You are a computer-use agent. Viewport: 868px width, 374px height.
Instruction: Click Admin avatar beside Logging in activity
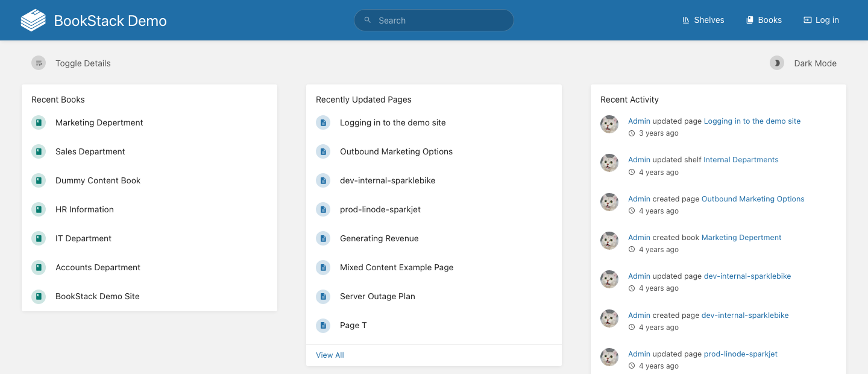click(609, 124)
